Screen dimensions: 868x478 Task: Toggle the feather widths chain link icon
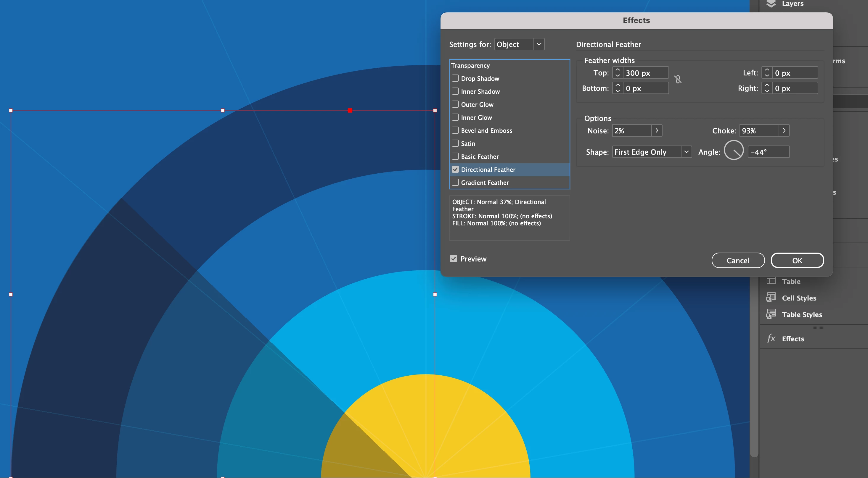[x=678, y=80]
